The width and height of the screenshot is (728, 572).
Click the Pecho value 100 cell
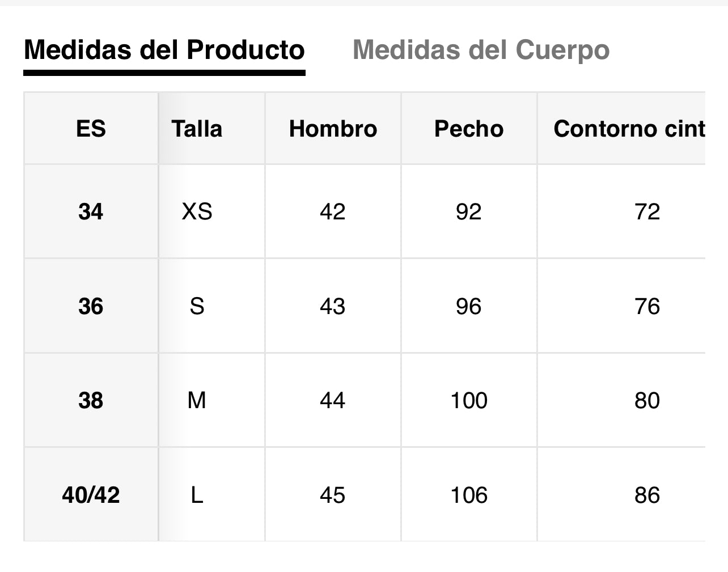(469, 400)
